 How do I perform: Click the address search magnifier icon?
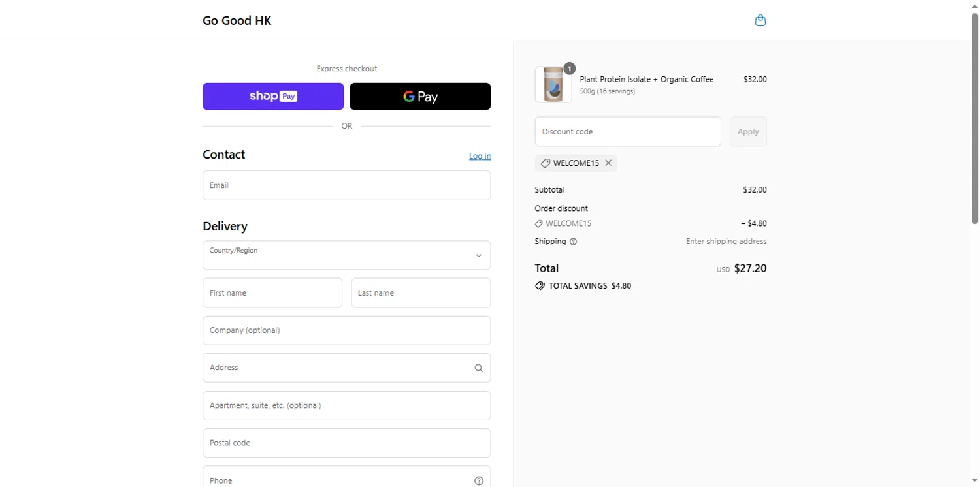[478, 368]
